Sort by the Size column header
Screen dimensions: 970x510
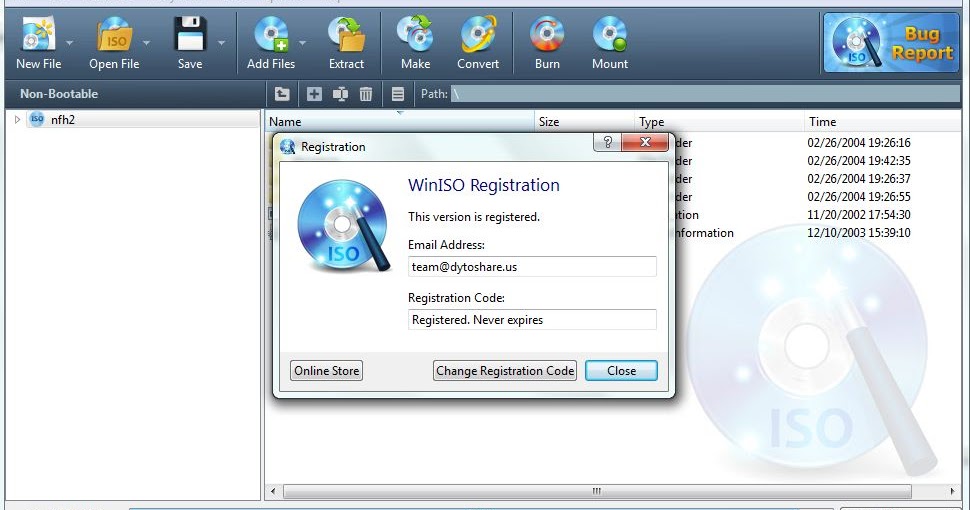tap(585, 121)
